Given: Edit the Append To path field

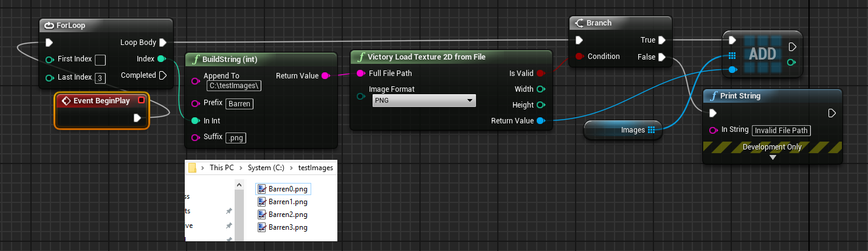Looking at the screenshot, I should click(235, 86).
